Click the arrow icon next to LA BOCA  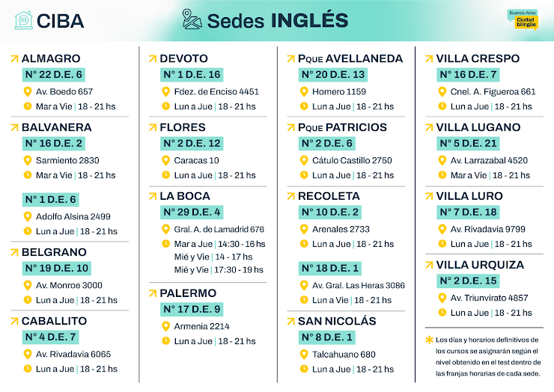(x=153, y=196)
